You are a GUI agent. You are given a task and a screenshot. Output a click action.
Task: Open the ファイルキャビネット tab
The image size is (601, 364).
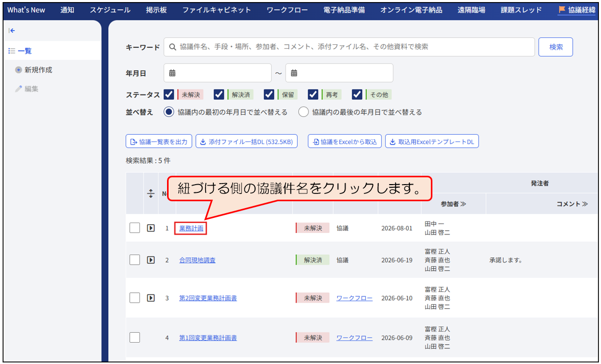pyautogui.click(x=216, y=10)
